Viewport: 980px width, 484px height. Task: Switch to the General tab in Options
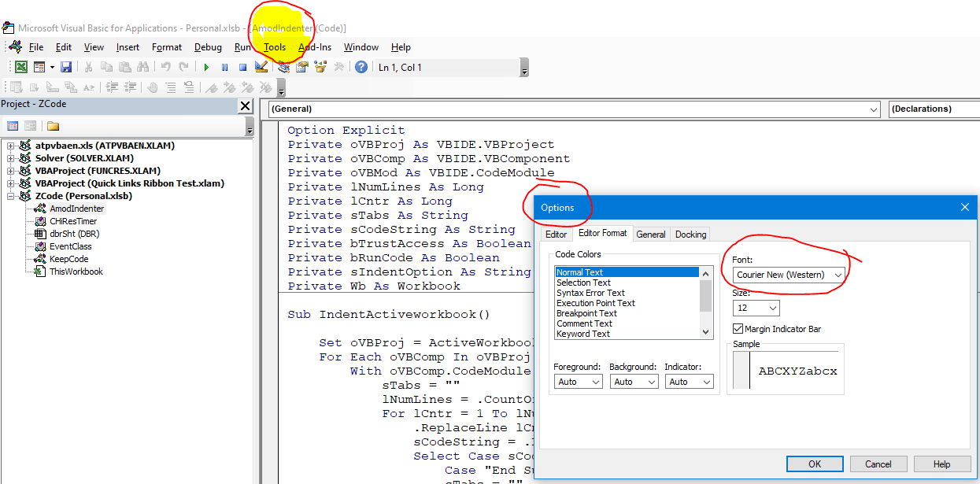click(651, 234)
